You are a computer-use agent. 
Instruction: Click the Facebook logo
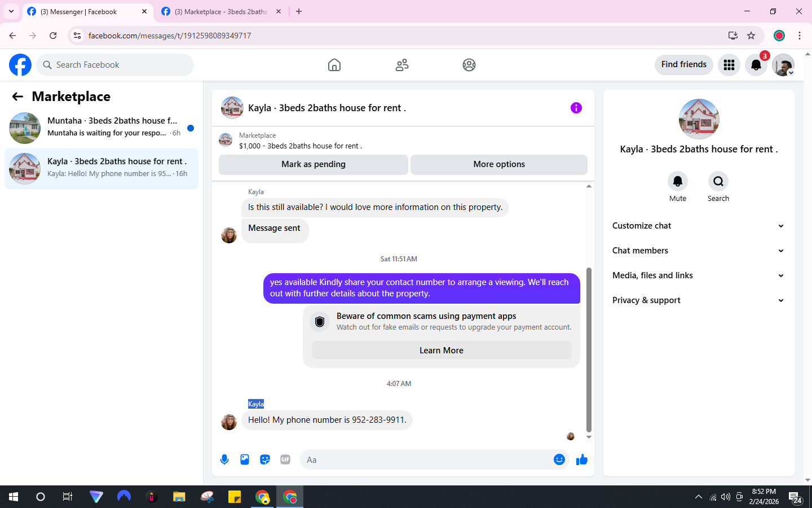pos(20,65)
